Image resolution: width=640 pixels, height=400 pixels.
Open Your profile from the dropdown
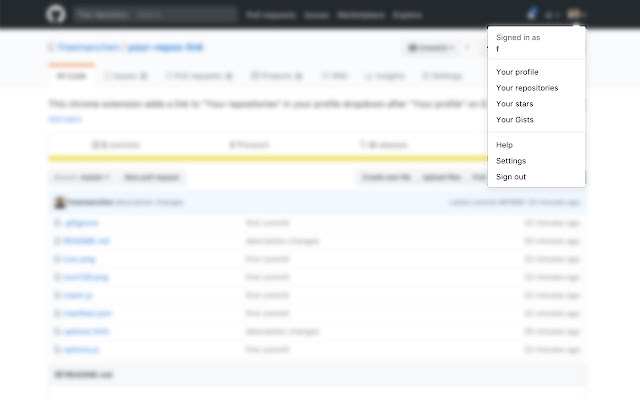517,72
